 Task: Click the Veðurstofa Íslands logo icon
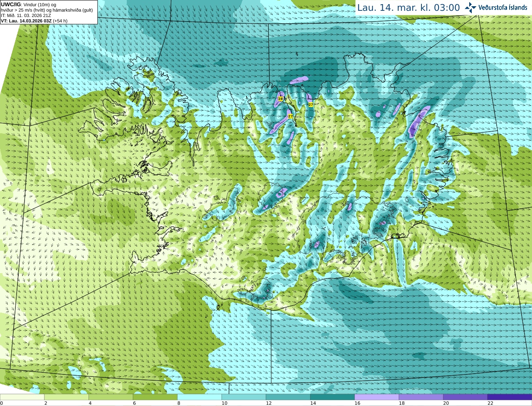[470, 7]
